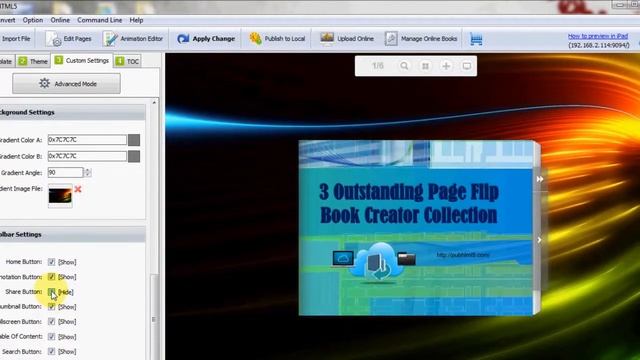The image size is (640, 360).
Task: Click the Gradient Color A input field
Action: pos(87,140)
